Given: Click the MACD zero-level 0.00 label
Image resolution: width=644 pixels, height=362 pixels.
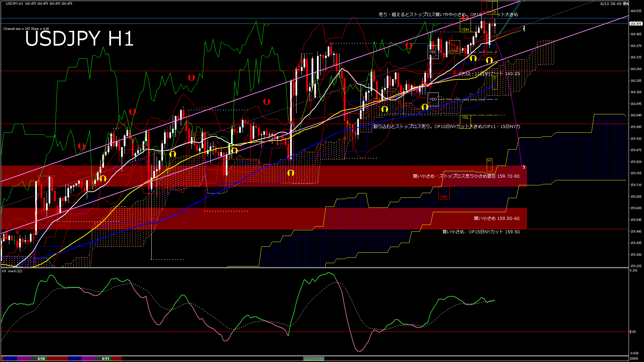Looking at the screenshot, I should point(633,332).
